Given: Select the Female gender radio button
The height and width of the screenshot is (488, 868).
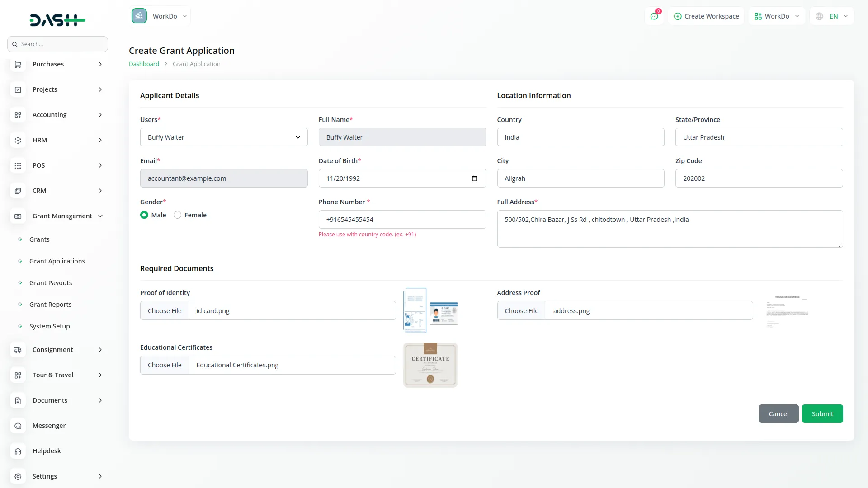Looking at the screenshot, I should point(177,215).
